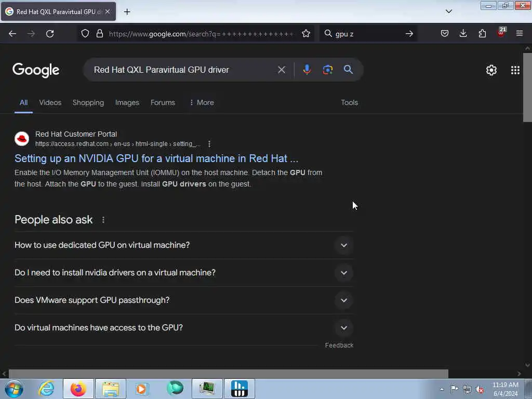Submit the gpu z search arrow
532x399 pixels.
click(409, 34)
